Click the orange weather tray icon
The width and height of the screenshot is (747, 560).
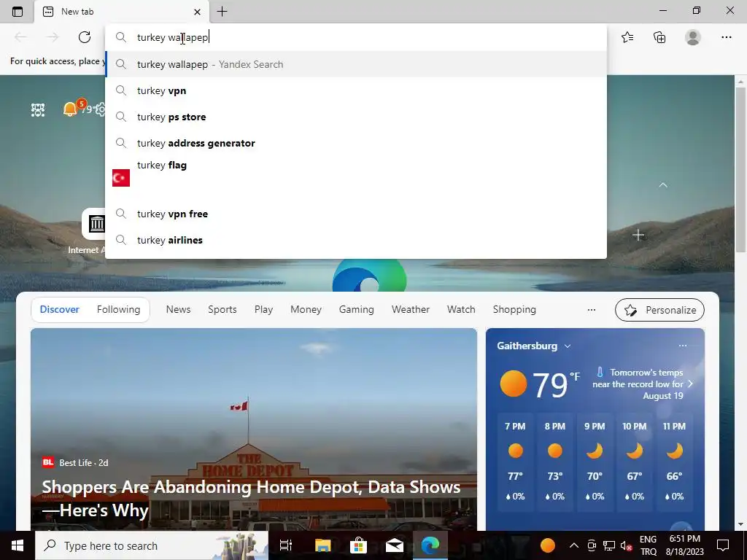pyautogui.click(x=547, y=545)
